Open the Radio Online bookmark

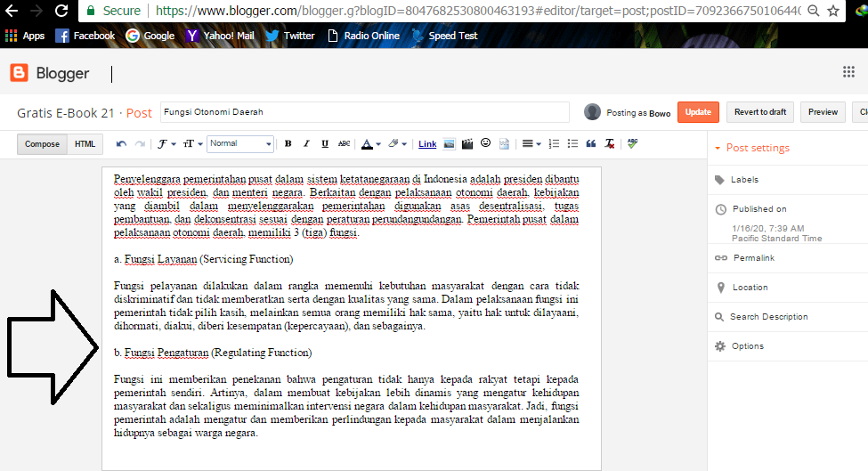[364, 36]
